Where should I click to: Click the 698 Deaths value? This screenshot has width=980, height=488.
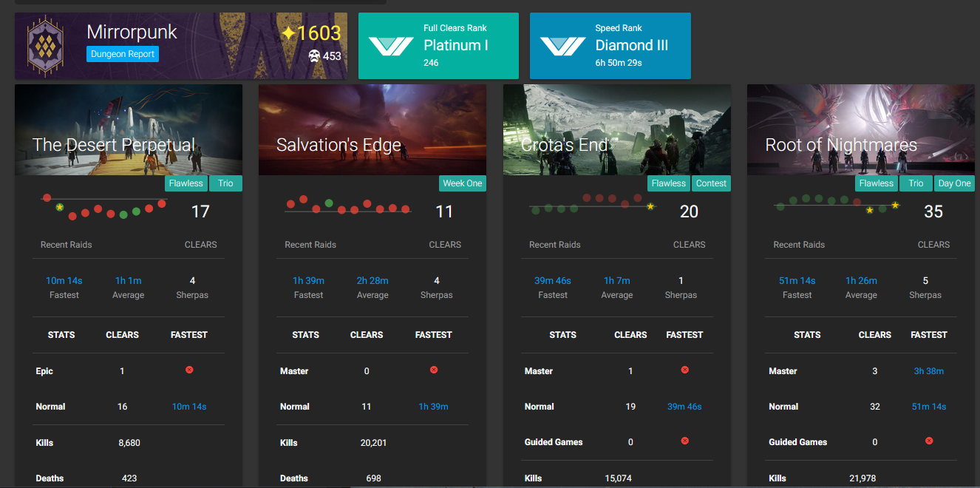[374, 478]
